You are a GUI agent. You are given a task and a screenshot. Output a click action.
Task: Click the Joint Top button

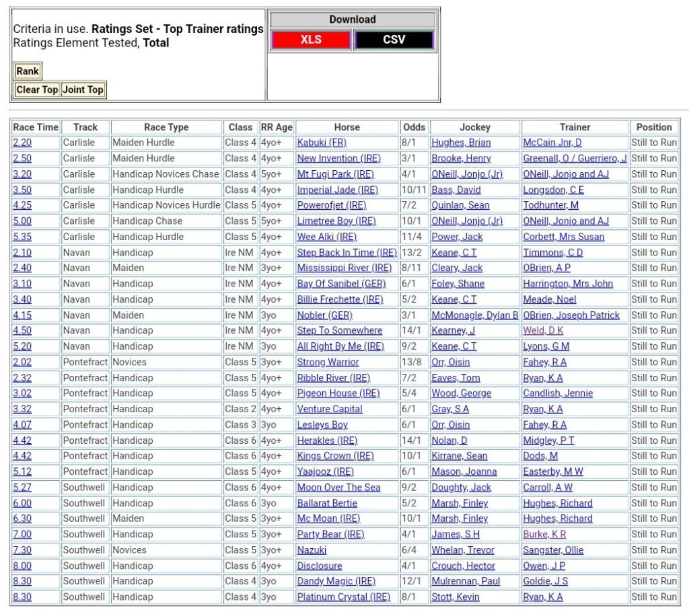[x=83, y=89]
